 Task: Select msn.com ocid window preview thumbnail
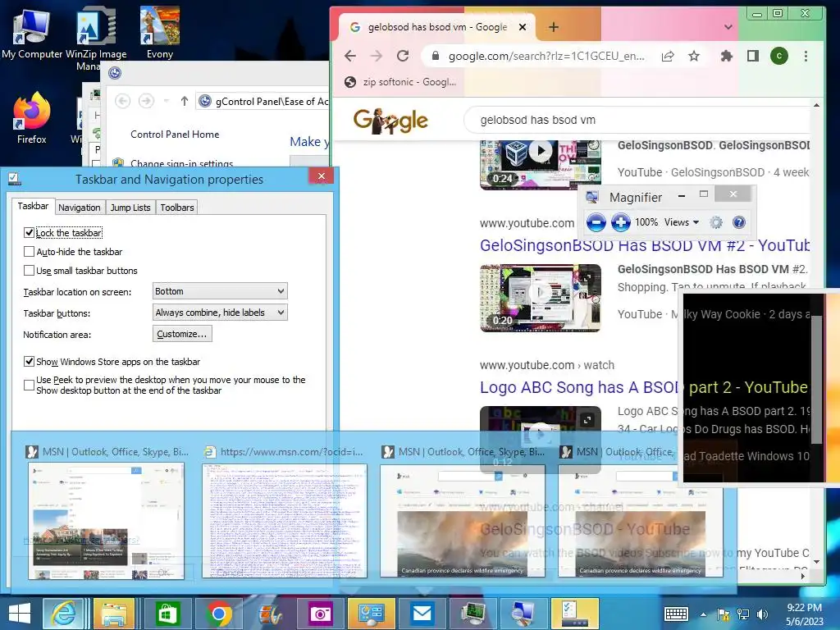point(284,520)
